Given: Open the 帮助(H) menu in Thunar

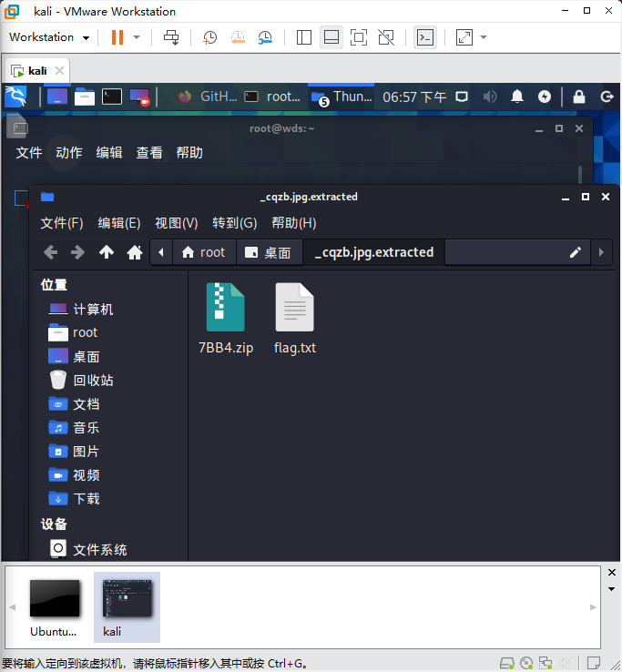Looking at the screenshot, I should pyautogui.click(x=294, y=223).
